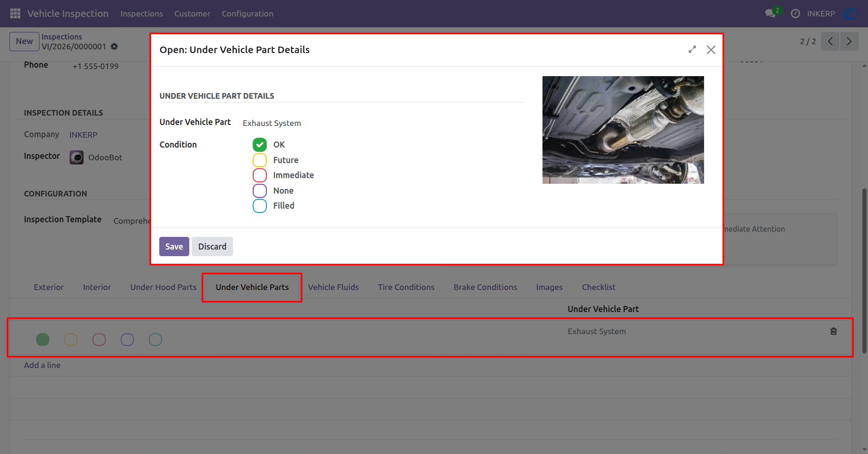Click the New record button
The width and height of the screenshot is (868, 454).
24,41
